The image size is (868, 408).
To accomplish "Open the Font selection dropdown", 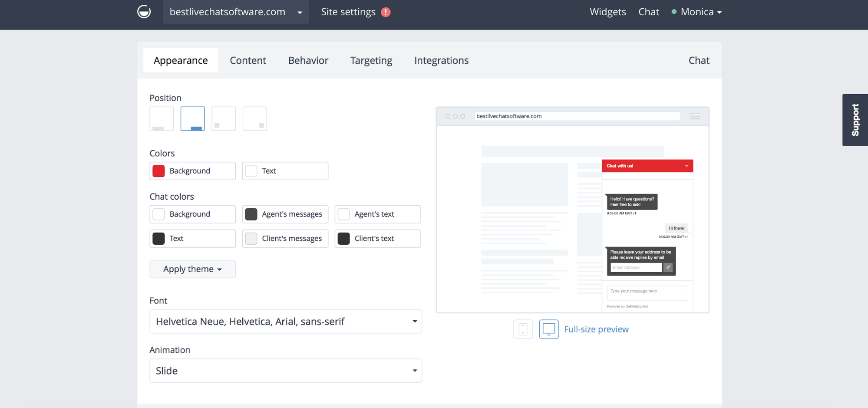I will tap(285, 322).
